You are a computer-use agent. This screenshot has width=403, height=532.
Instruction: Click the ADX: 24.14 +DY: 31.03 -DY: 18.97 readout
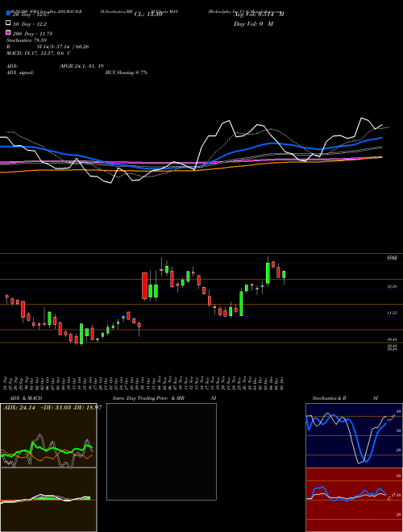pyautogui.click(x=52, y=408)
